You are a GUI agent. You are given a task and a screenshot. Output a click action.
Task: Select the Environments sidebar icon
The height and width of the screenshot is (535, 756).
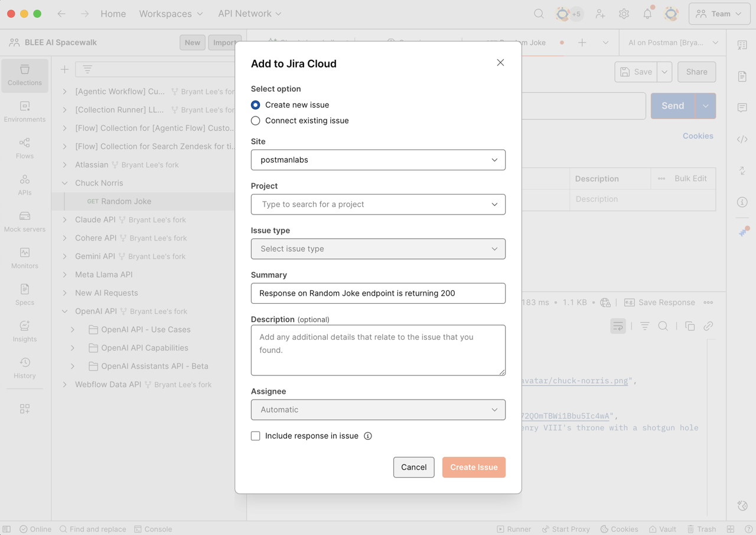(x=24, y=112)
